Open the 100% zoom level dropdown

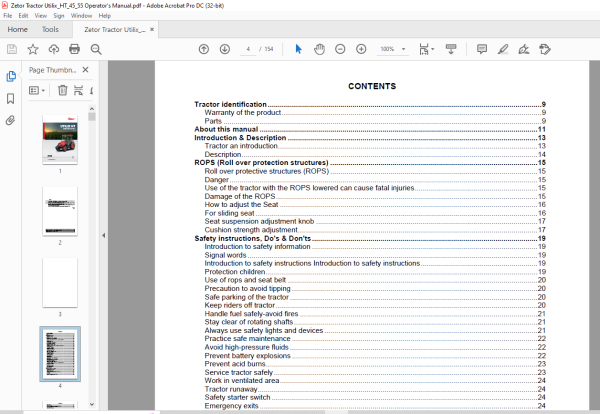393,49
